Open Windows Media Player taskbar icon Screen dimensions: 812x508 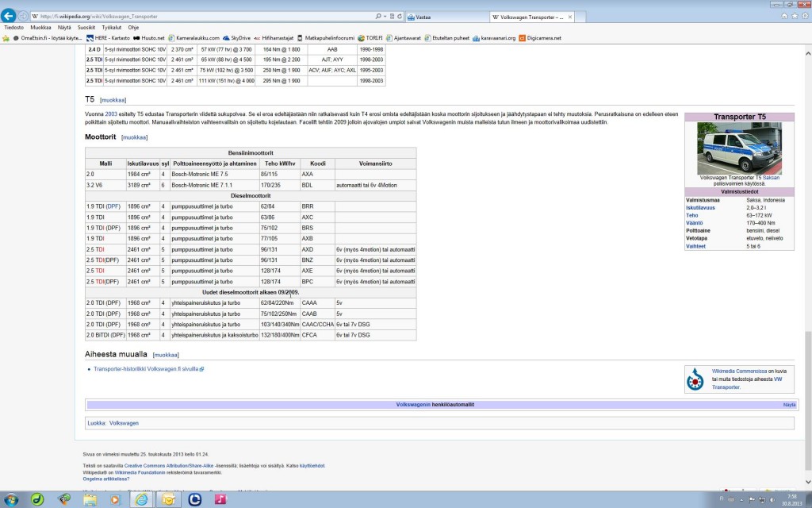click(x=116, y=499)
